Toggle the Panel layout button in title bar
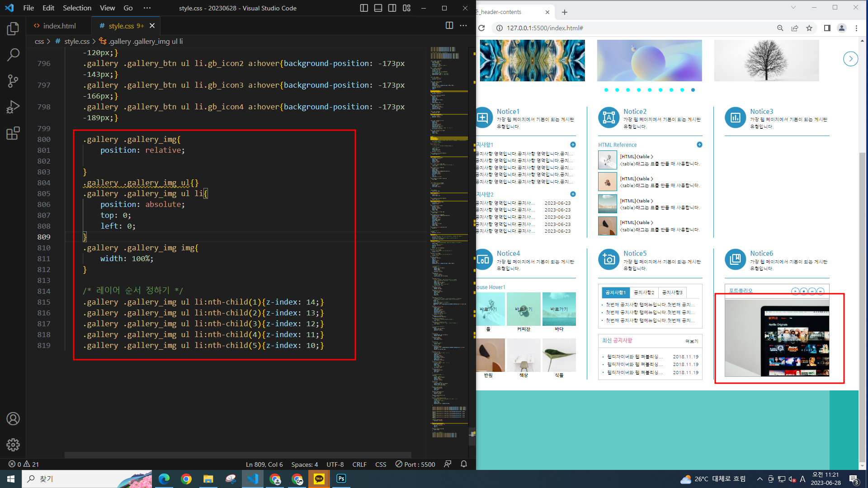This screenshot has height=488, width=868. coord(378,8)
